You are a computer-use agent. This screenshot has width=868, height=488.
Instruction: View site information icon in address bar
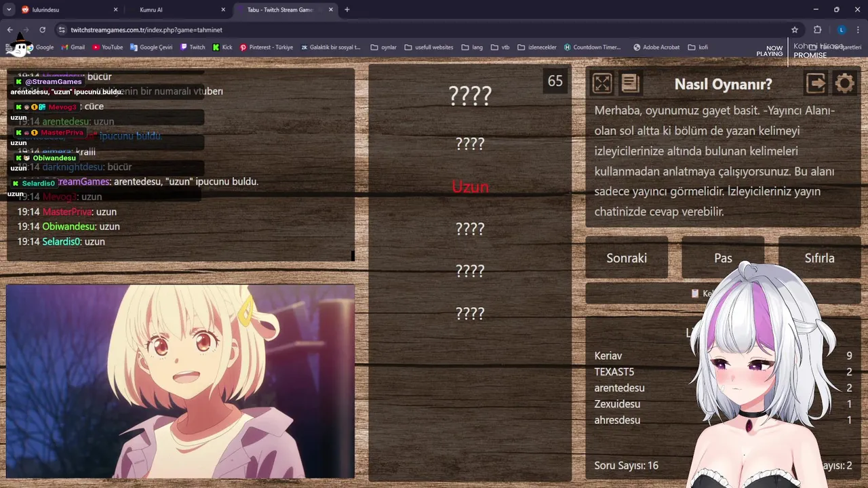click(62, 30)
